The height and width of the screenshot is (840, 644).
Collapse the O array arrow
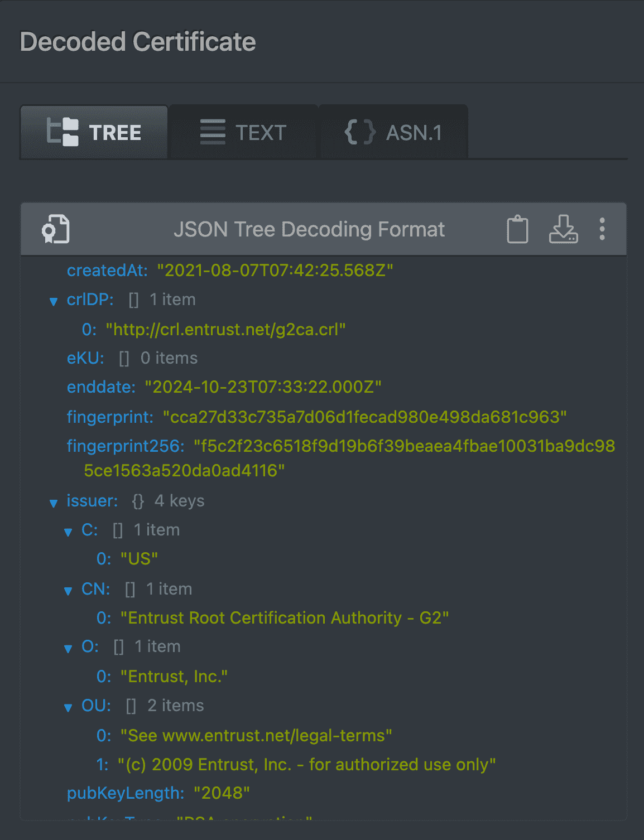[68, 649]
